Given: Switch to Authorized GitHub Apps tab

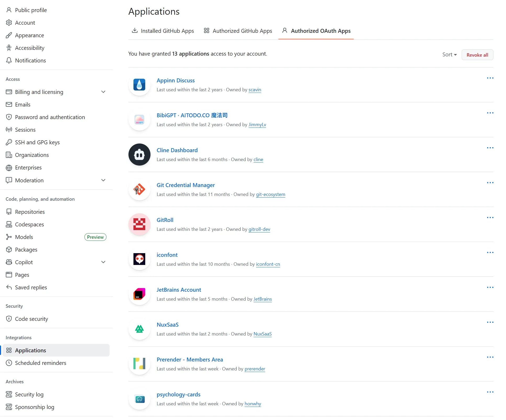Looking at the screenshot, I should coord(238,31).
